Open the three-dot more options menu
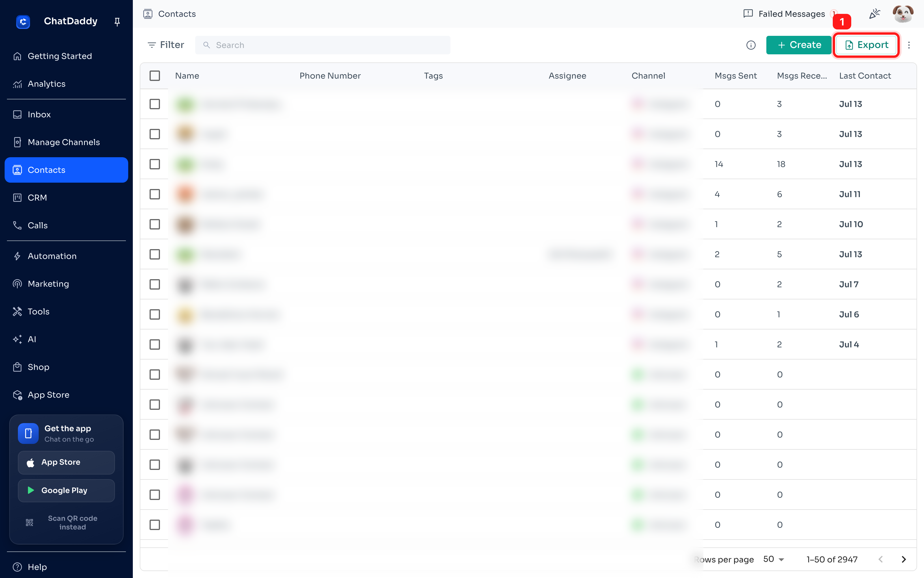Screen dimensions: 924x578 point(909,45)
